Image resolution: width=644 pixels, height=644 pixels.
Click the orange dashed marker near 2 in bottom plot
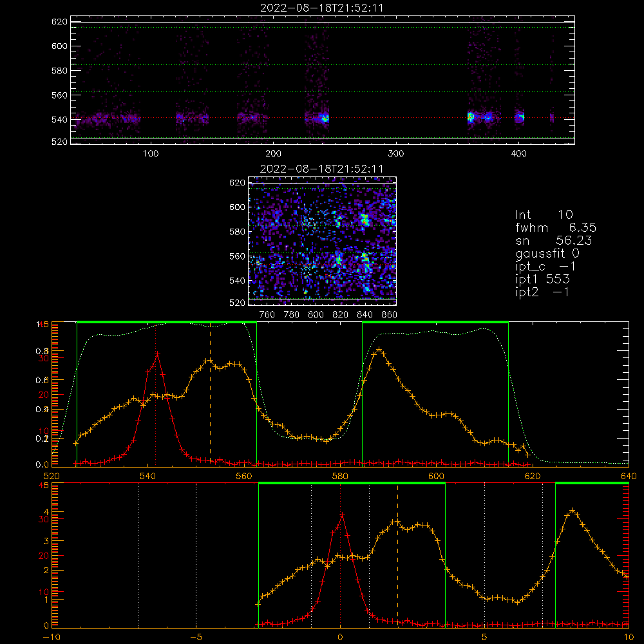click(x=397, y=554)
